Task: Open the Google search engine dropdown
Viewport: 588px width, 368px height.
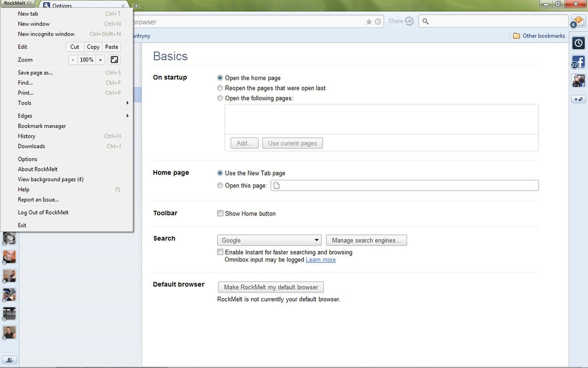Action: pos(269,240)
